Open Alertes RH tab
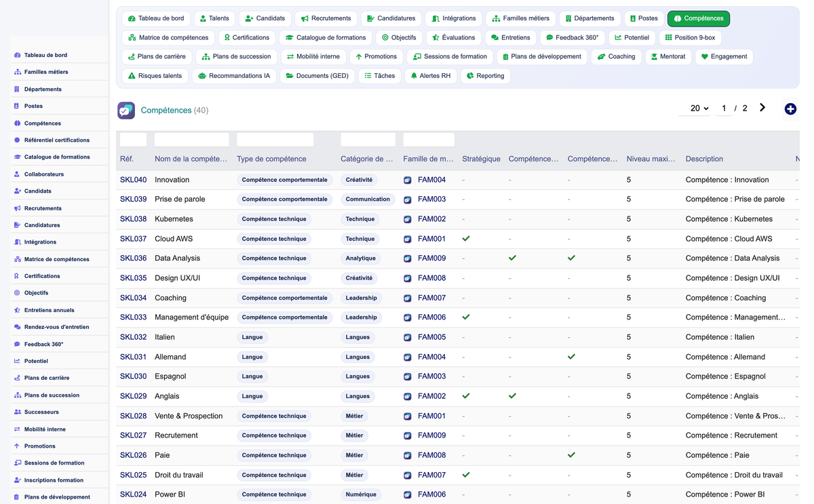 [431, 76]
